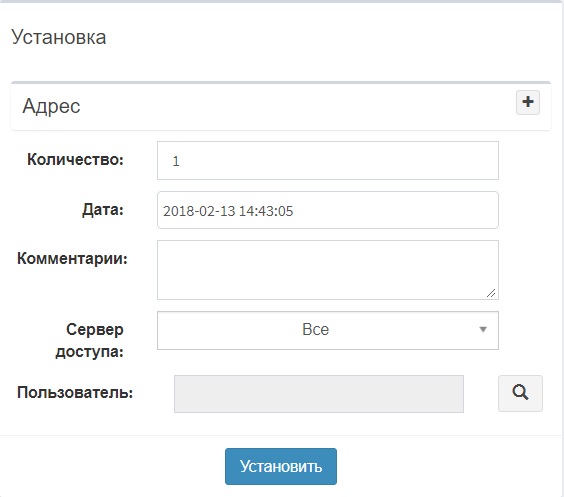Click the Количество label
Viewport: 564px width, 497px height.
click(76, 159)
